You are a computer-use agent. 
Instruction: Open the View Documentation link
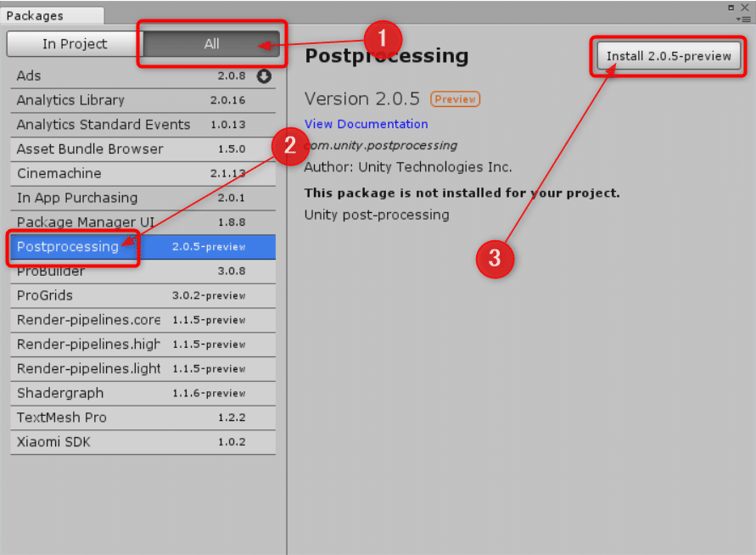(x=366, y=124)
